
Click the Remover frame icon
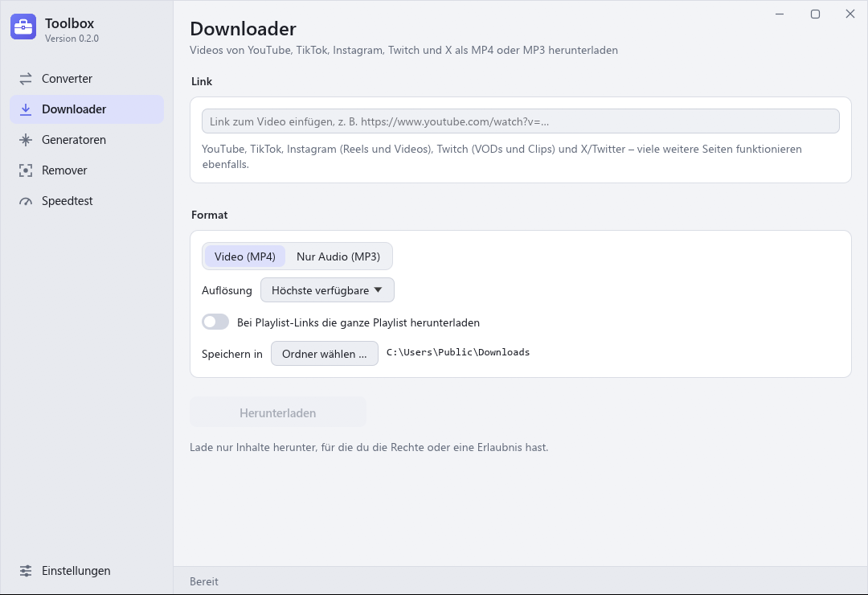pyautogui.click(x=26, y=170)
